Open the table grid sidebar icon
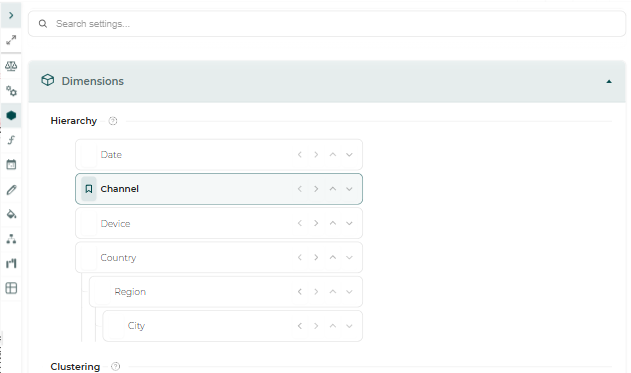The image size is (631, 373). [11, 288]
